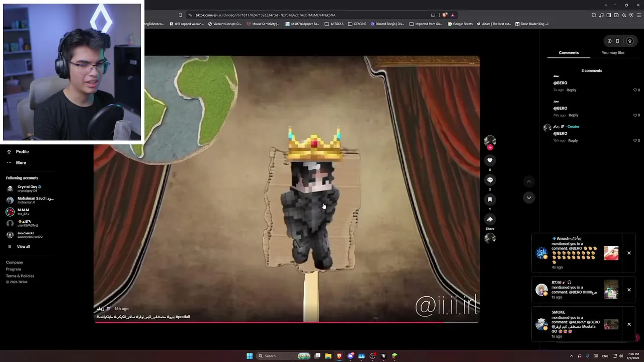This screenshot has height=362, width=644.
Task: Open the Terms & Policies footer link
Action: (20, 276)
